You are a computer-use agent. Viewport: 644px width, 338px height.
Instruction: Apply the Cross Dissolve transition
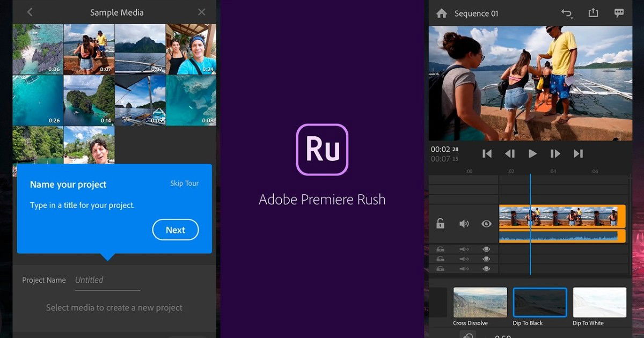pos(480,307)
